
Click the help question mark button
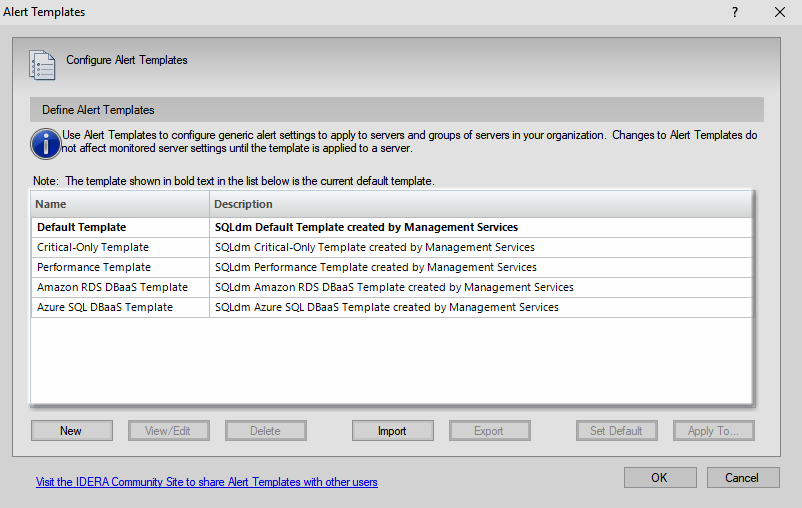pyautogui.click(x=735, y=12)
